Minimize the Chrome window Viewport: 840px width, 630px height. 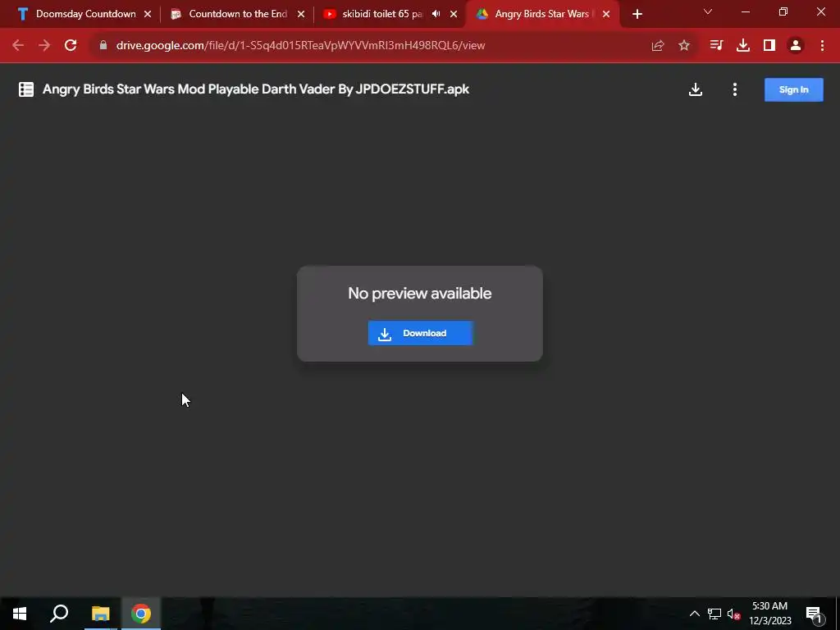pyautogui.click(x=745, y=11)
